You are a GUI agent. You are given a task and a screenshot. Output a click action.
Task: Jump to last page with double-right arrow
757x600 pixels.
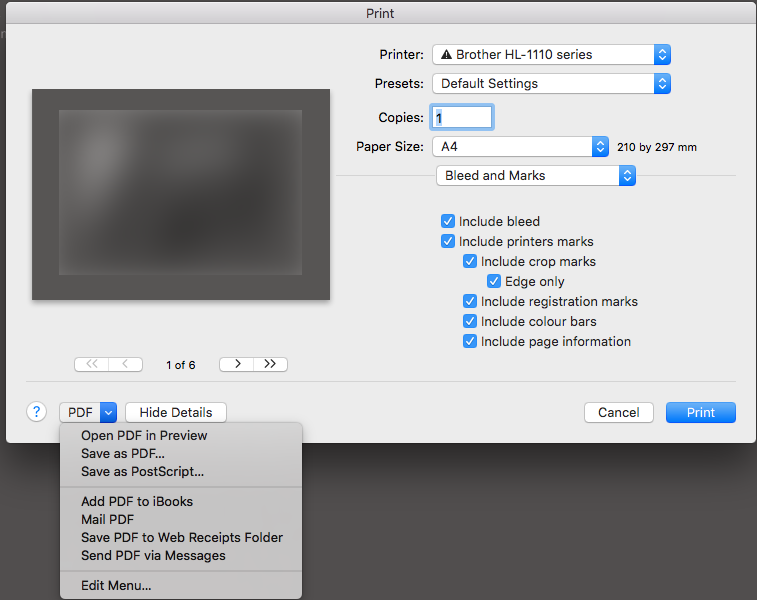pyautogui.click(x=270, y=364)
